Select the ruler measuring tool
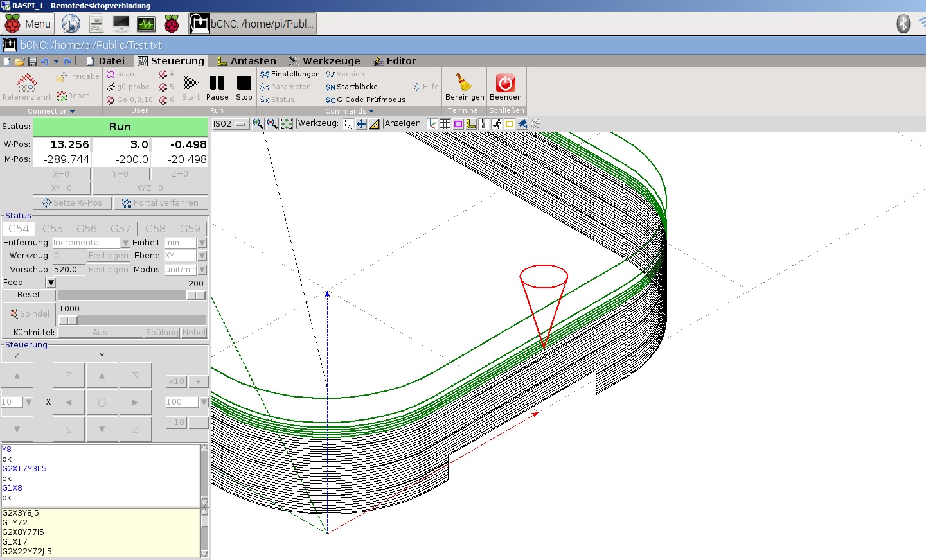926x560 pixels. coord(375,123)
